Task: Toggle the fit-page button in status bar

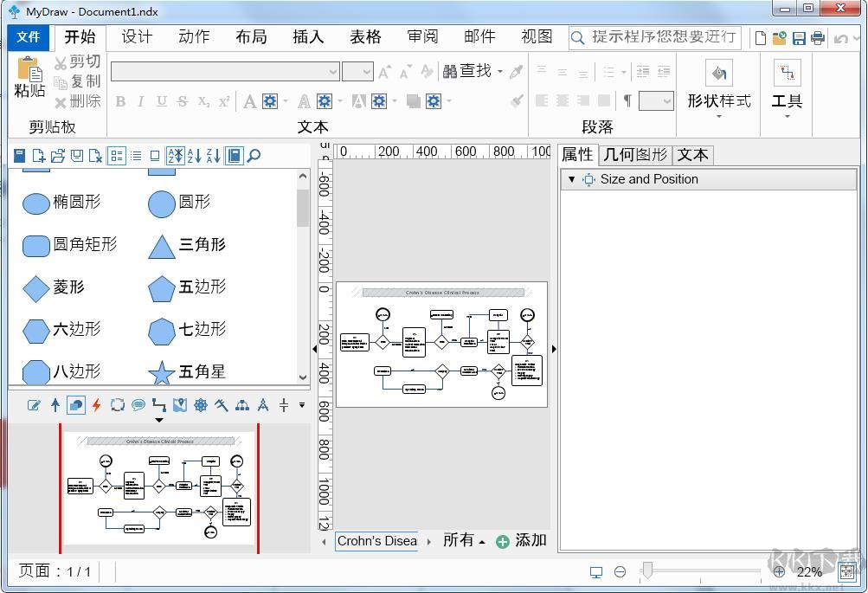Action: pos(845,572)
